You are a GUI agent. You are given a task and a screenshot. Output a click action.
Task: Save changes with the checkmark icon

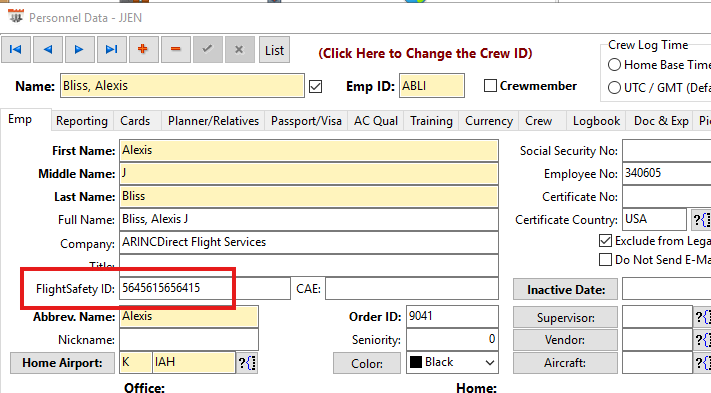(207, 50)
